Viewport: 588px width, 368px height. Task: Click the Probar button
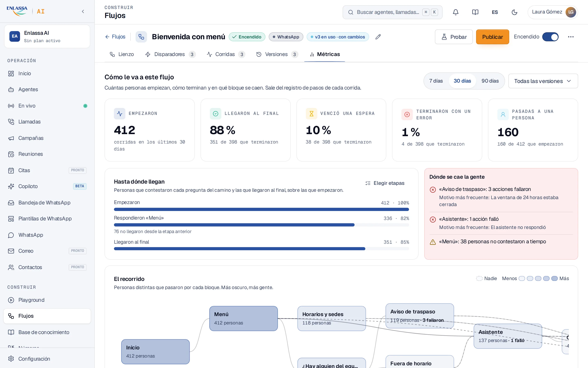coord(454,37)
